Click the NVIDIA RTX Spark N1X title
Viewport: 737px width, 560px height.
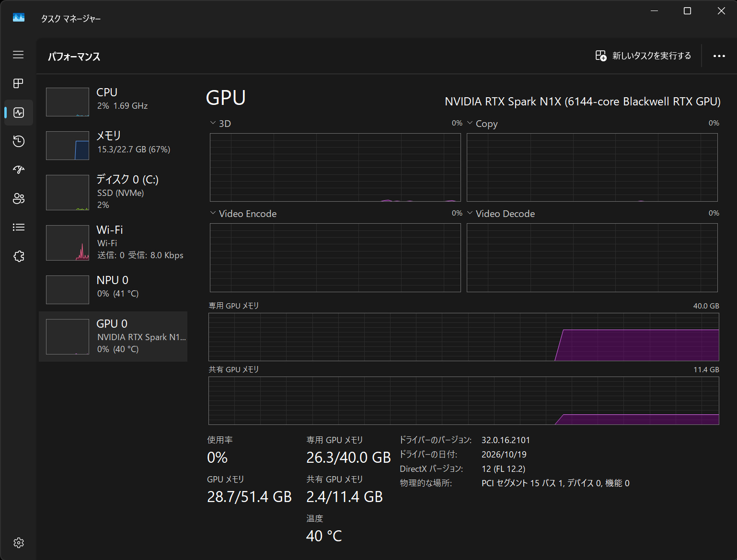(583, 102)
